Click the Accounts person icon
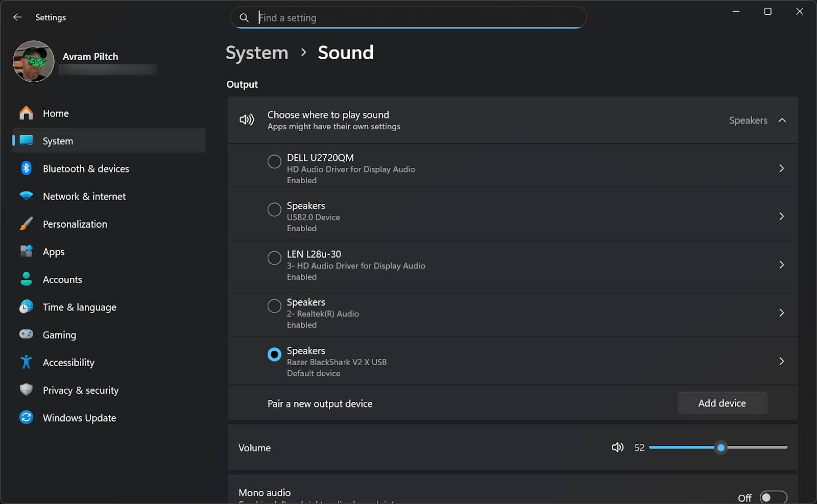Viewport: 817px width, 504px height. 26,279
